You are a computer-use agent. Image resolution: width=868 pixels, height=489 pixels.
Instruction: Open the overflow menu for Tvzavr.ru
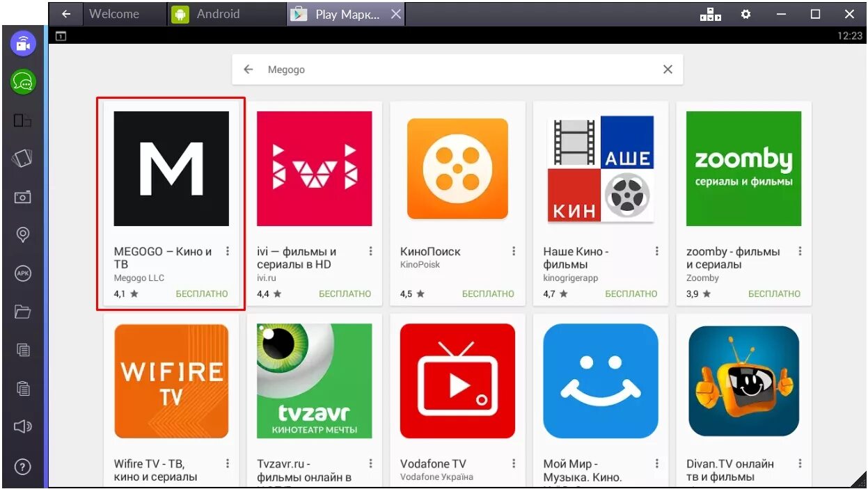(370, 463)
